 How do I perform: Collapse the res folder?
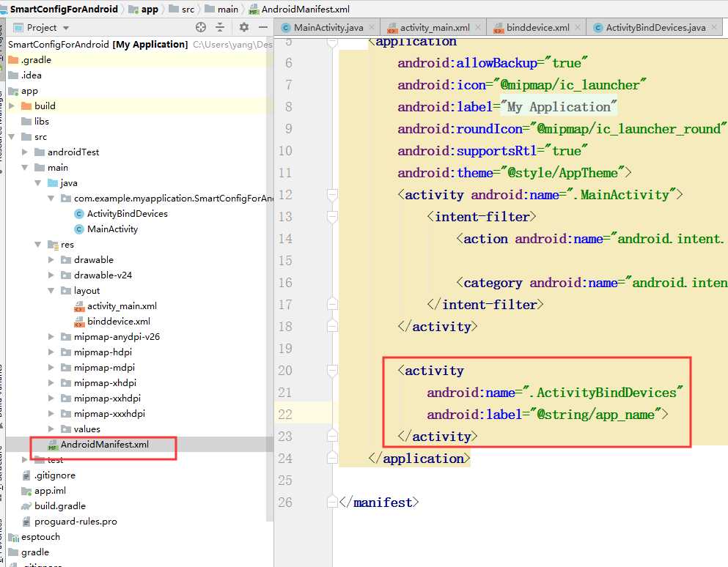click(37, 244)
